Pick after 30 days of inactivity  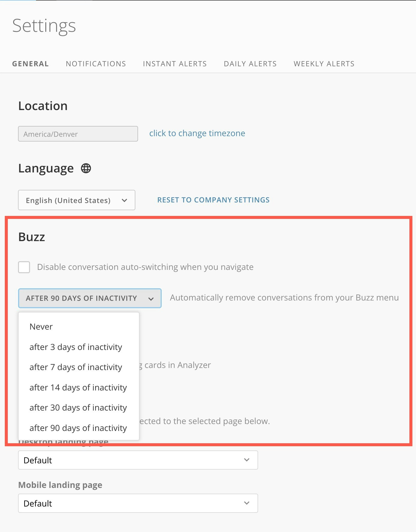[x=79, y=408]
